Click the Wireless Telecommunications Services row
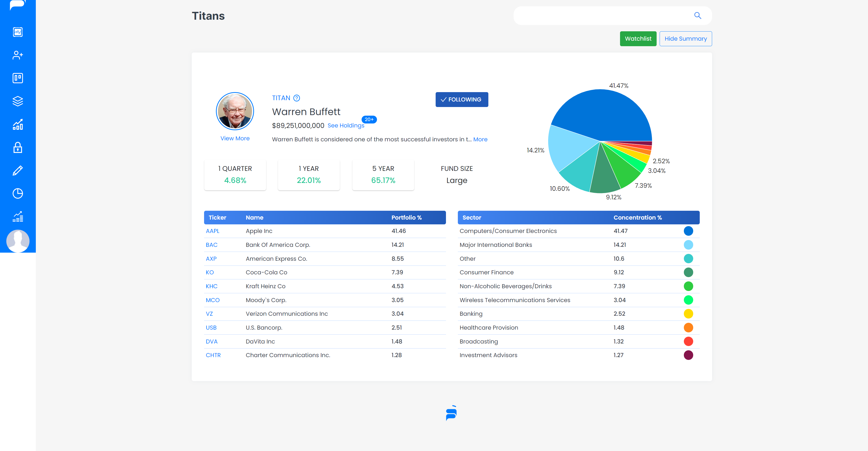The image size is (868, 451). [x=579, y=300]
